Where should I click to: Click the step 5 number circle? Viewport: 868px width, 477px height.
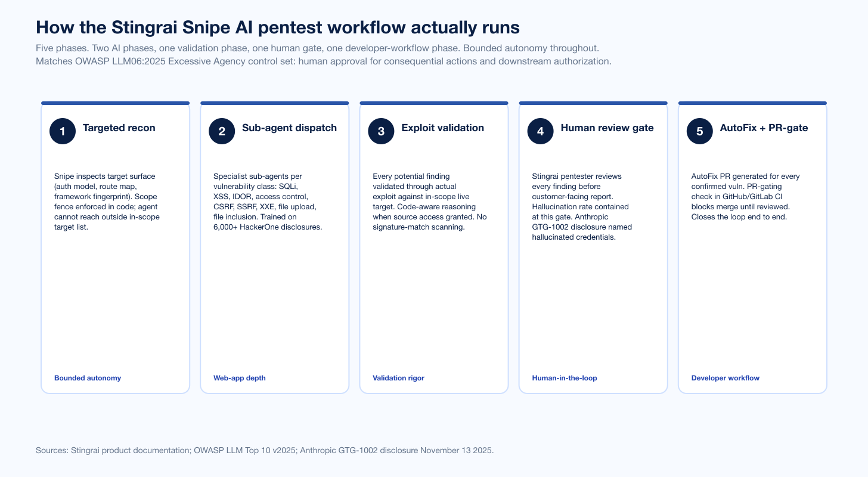(x=700, y=131)
